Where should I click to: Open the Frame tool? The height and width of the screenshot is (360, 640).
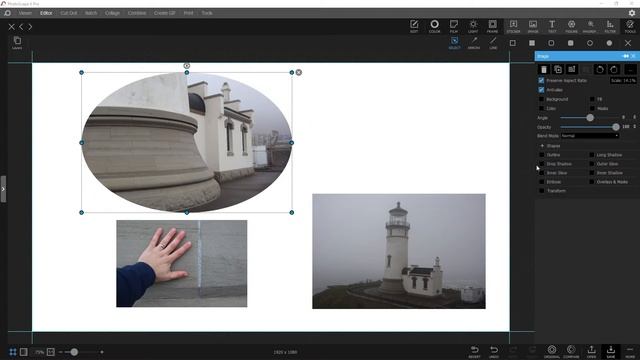coord(492,26)
